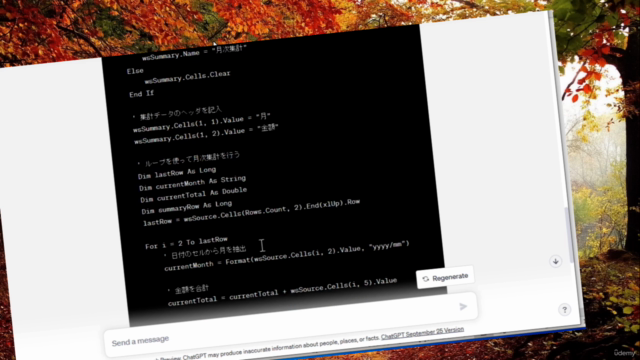
Task: Click the 'End If' code line
Action: pyautogui.click(x=142, y=94)
